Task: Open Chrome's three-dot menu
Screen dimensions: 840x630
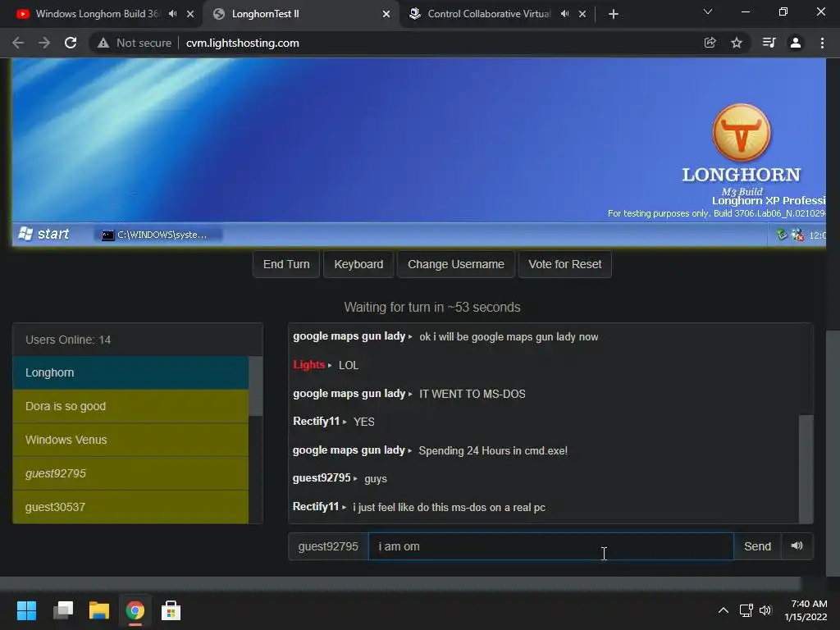Action: 822,43
